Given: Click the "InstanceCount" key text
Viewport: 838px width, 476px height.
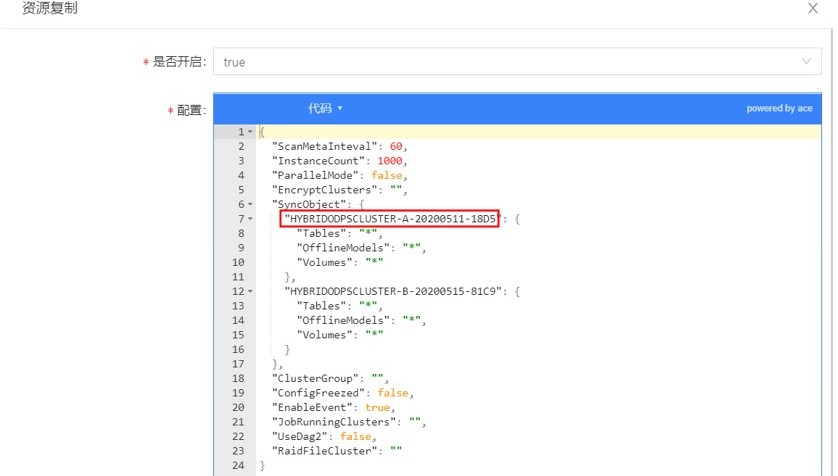Looking at the screenshot, I should click(319, 161).
